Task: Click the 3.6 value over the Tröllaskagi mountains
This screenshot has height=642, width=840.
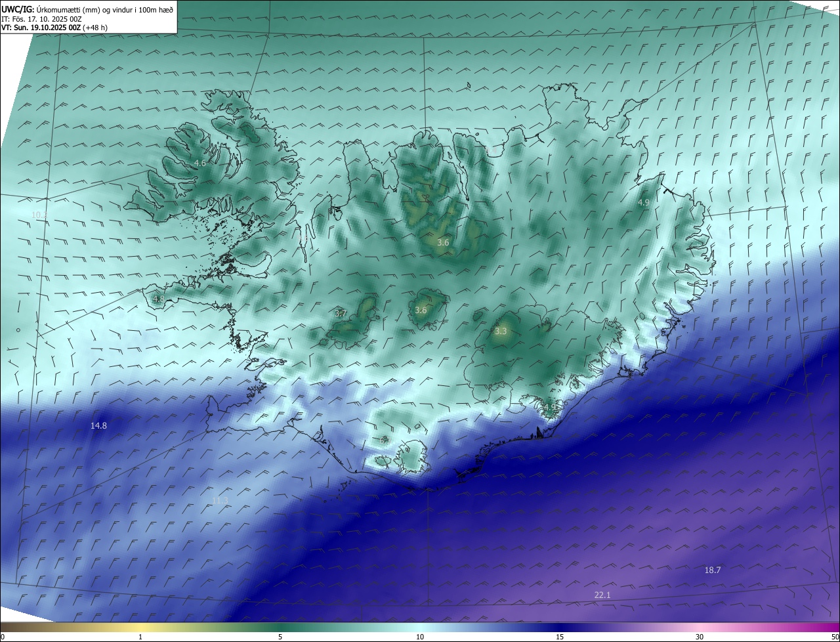Action: point(443,242)
